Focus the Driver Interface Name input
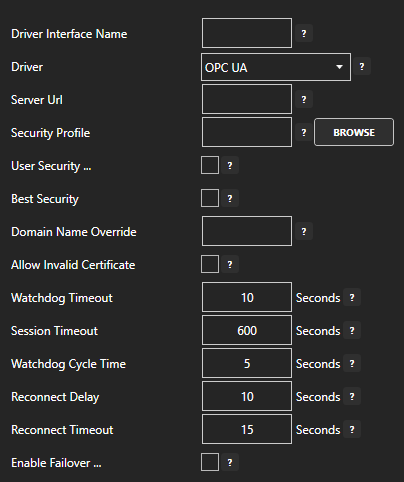This screenshot has height=482, width=404. click(x=247, y=33)
